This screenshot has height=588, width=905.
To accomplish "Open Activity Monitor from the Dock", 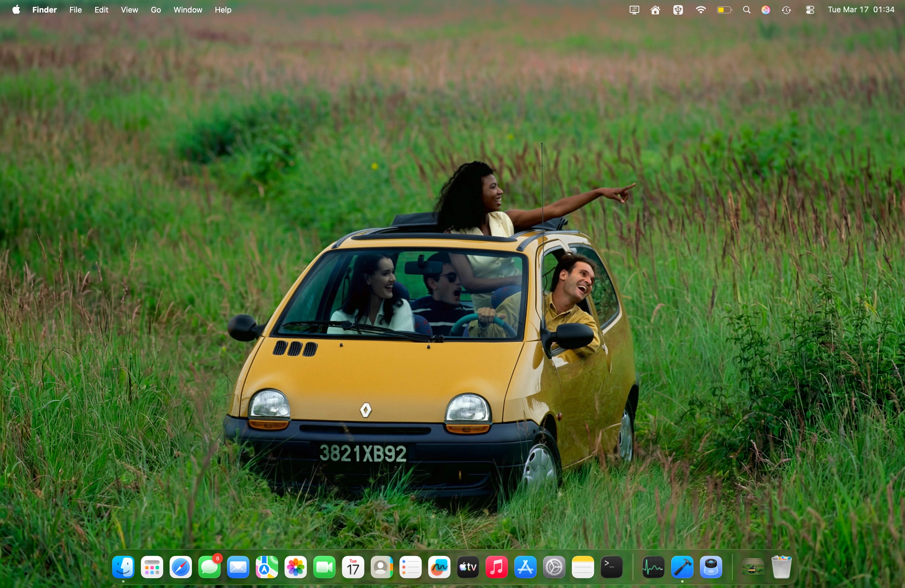I will (653, 568).
